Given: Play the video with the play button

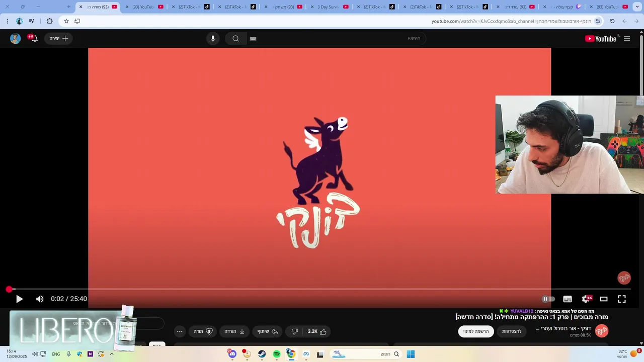Looking at the screenshot, I should pyautogui.click(x=19, y=299).
